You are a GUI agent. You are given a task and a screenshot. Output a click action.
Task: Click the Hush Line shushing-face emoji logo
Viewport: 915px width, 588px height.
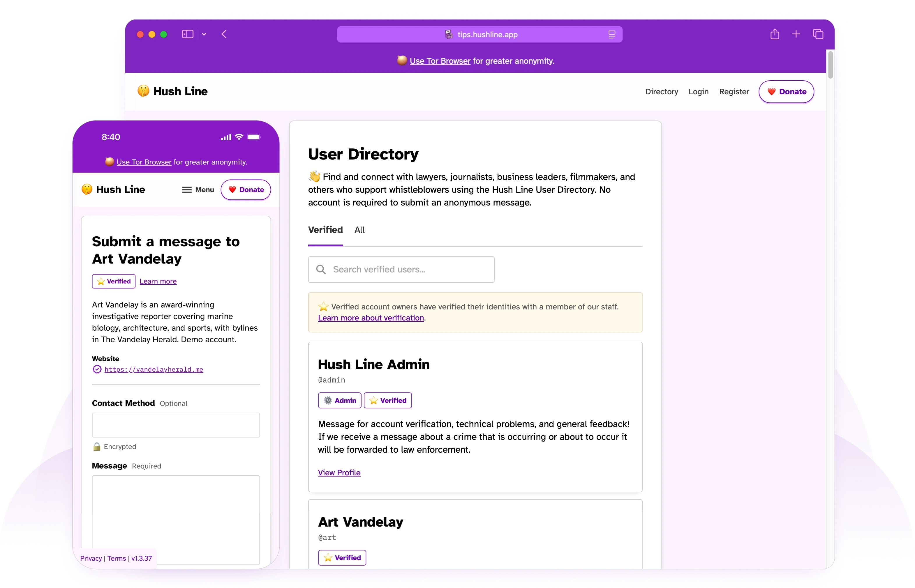[x=143, y=91]
